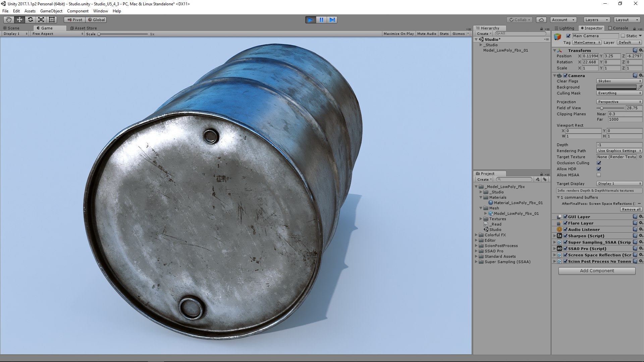
Task: Click the Background color swatch
Action: [x=616, y=87]
